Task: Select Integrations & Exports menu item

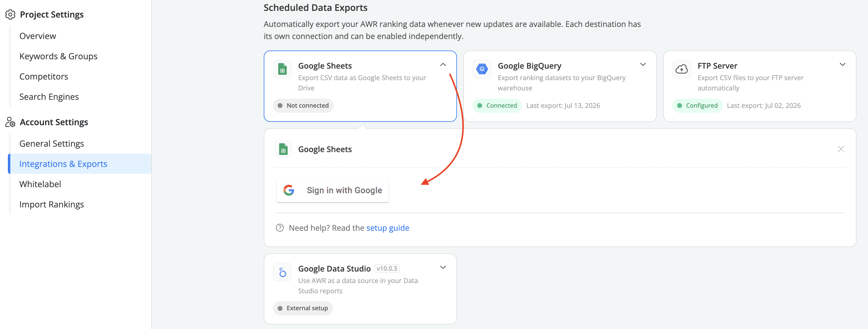Action: click(80, 164)
